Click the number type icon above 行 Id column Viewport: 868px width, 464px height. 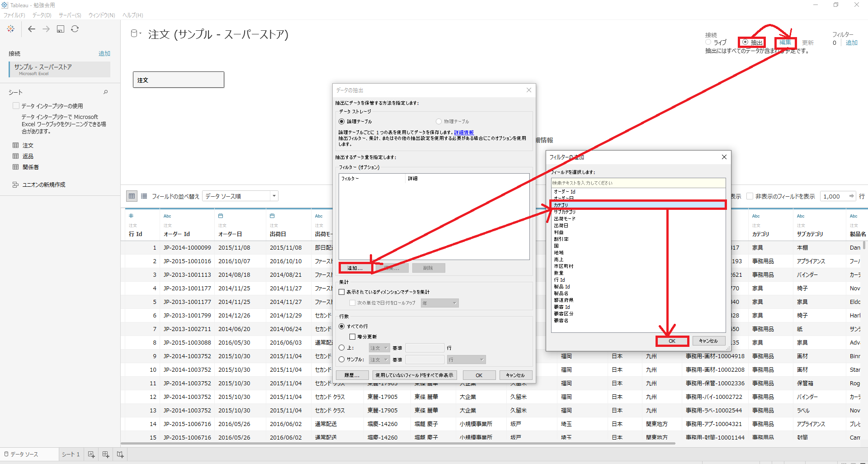click(x=131, y=216)
